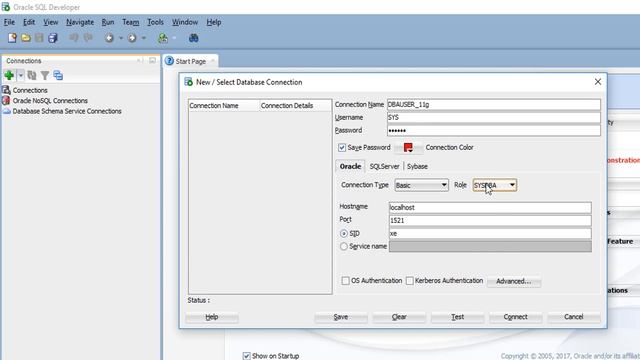
Task: Select the Start Page tab
Action: coord(191,61)
